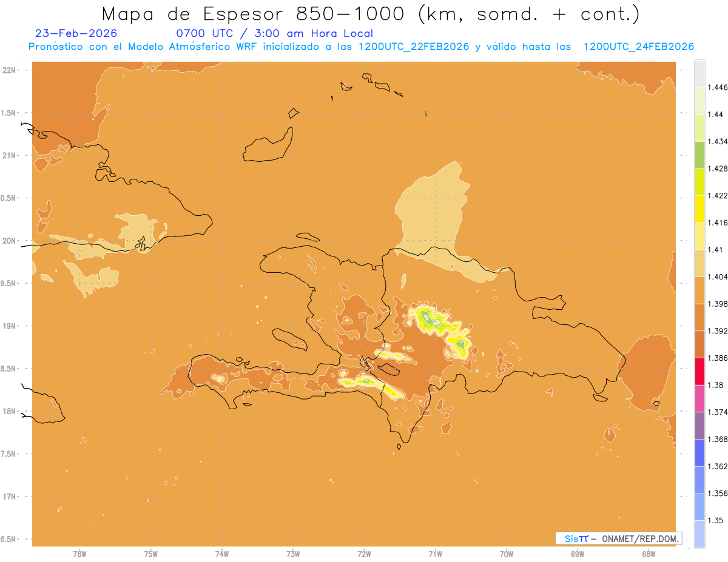Click the "0700 UTC / 3:00 am Hora Local" text
Viewport: 728px width, 562px height.
(x=275, y=34)
